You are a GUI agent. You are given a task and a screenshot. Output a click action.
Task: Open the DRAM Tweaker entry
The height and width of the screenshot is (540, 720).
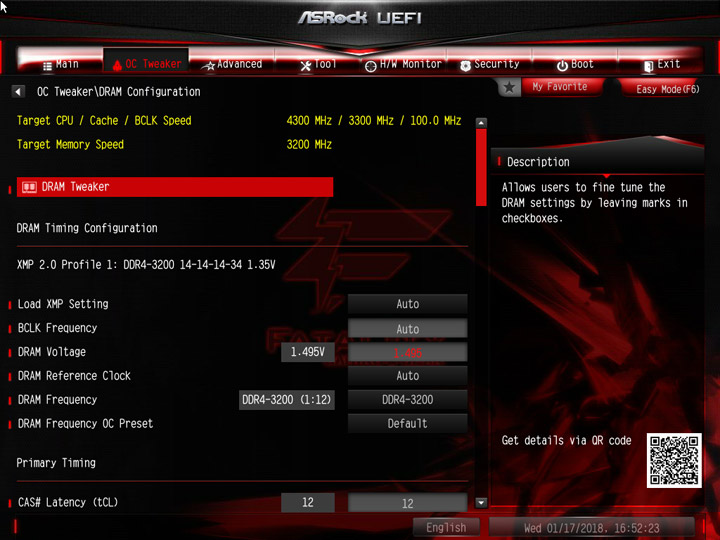click(x=175, y=187)
